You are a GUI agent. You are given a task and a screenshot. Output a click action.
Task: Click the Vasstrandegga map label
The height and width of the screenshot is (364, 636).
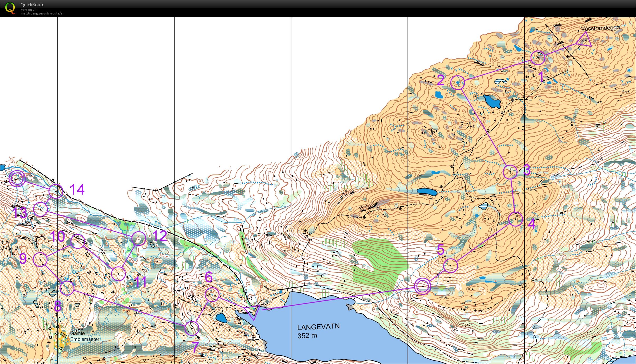coord(600,28)
